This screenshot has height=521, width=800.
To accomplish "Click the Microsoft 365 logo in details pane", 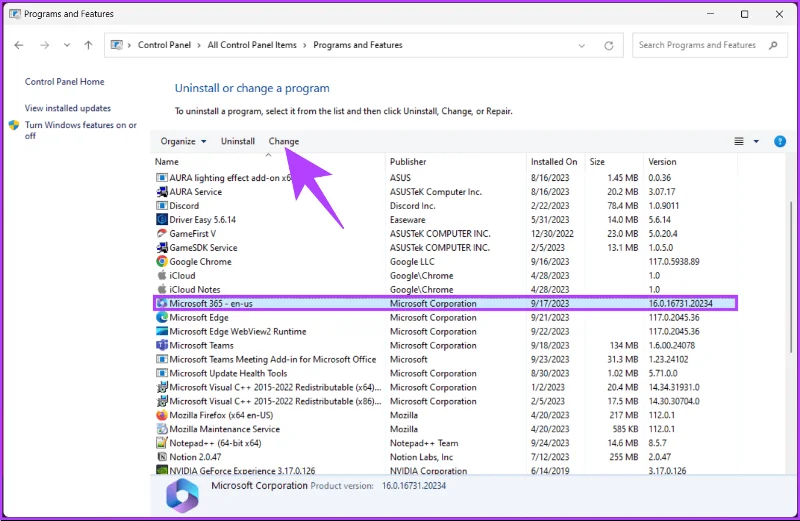I will pyautogui.click(x=182, y=495).
